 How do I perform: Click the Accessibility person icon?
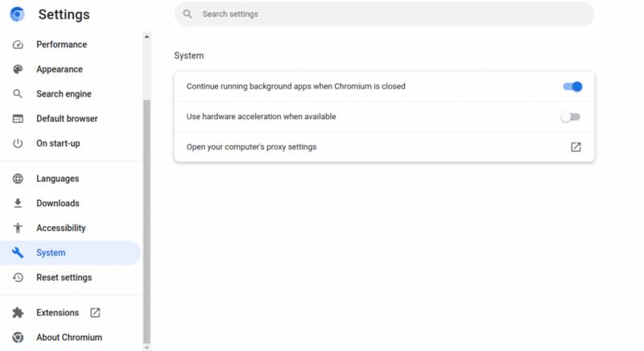pos(18,228)
